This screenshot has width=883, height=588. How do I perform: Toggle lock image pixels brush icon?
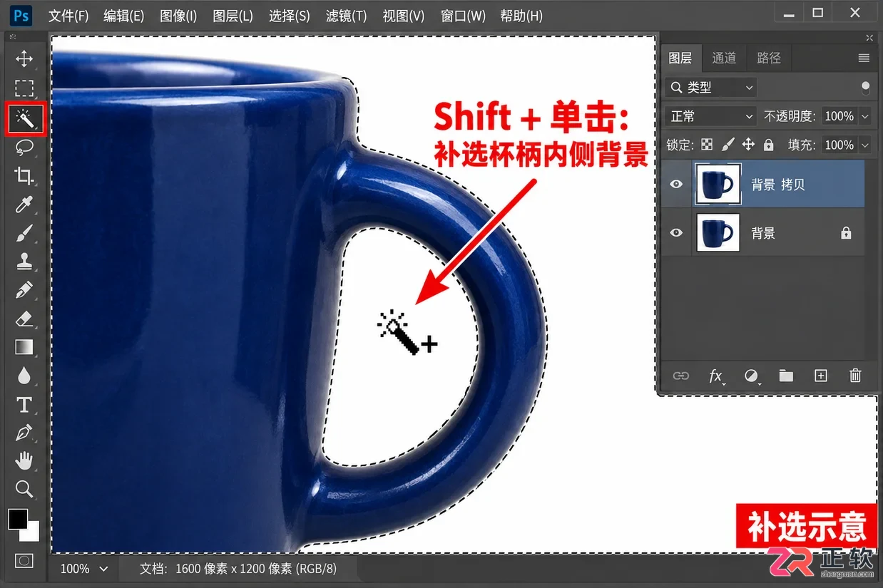tap(728, 145)
